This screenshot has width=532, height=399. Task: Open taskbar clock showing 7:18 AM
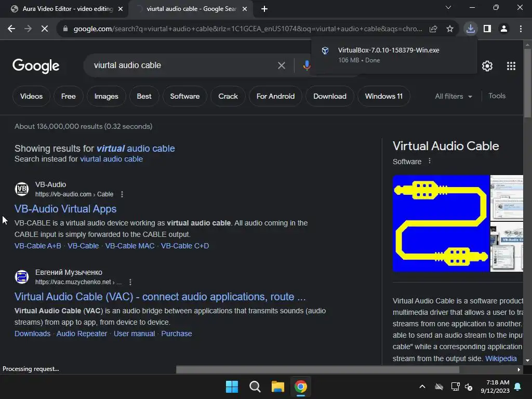tap(495, 387)
